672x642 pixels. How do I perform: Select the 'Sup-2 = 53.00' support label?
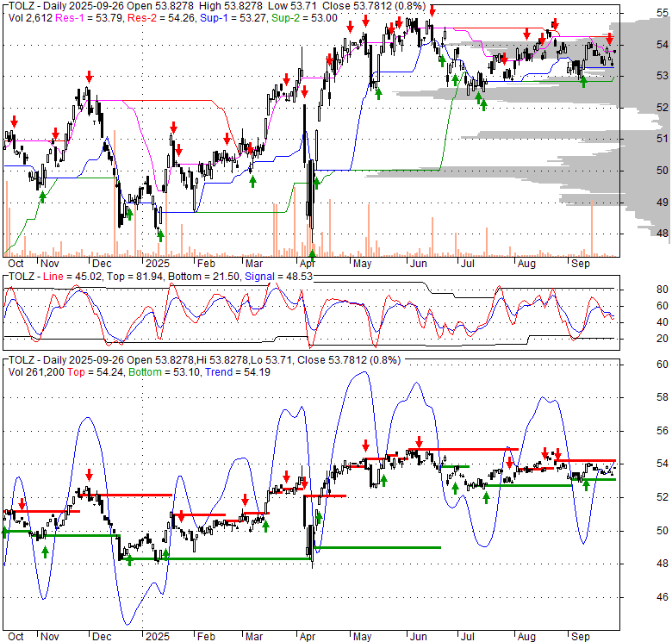(x=305, y=18)
